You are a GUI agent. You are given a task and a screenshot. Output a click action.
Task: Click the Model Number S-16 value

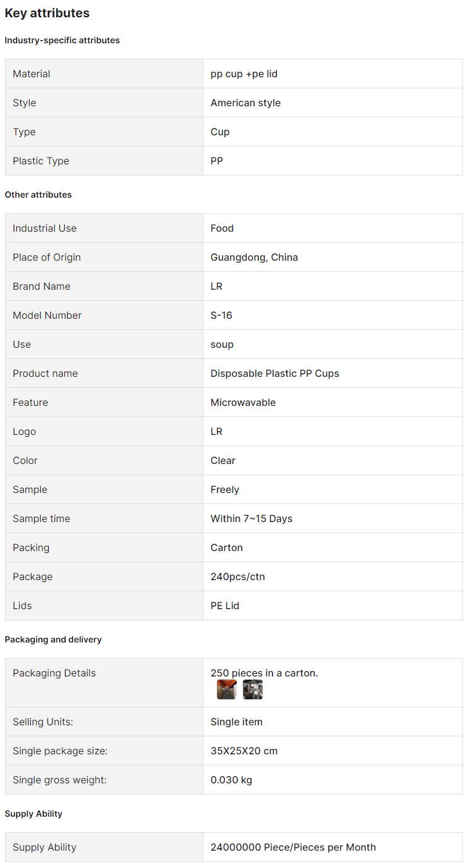(x=221, y=315)
